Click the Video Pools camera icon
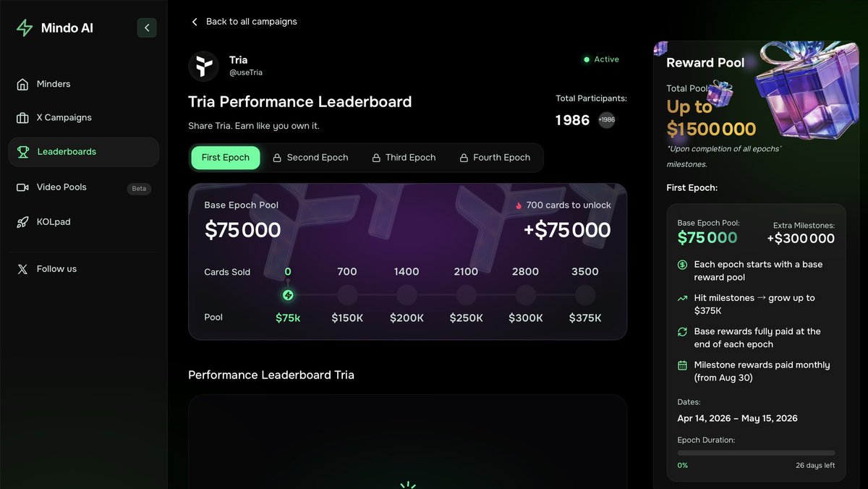Screen dimensions: 868x489 click(22, 187)
